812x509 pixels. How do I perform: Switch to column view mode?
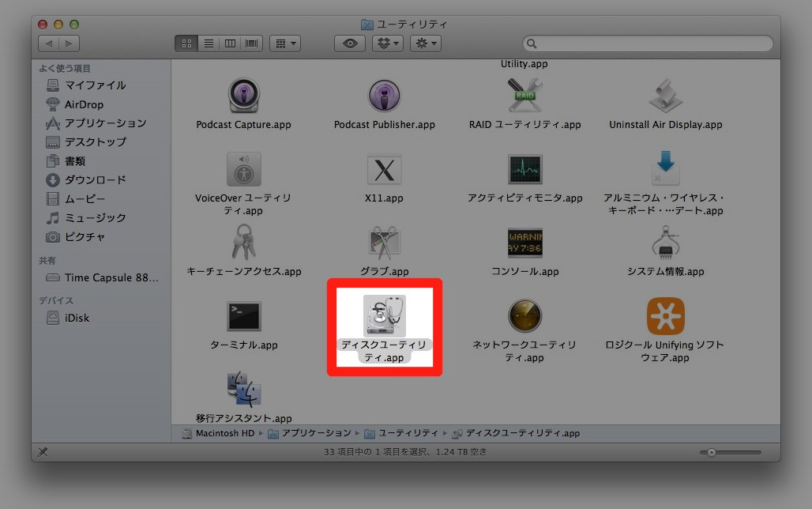[231, 43]
